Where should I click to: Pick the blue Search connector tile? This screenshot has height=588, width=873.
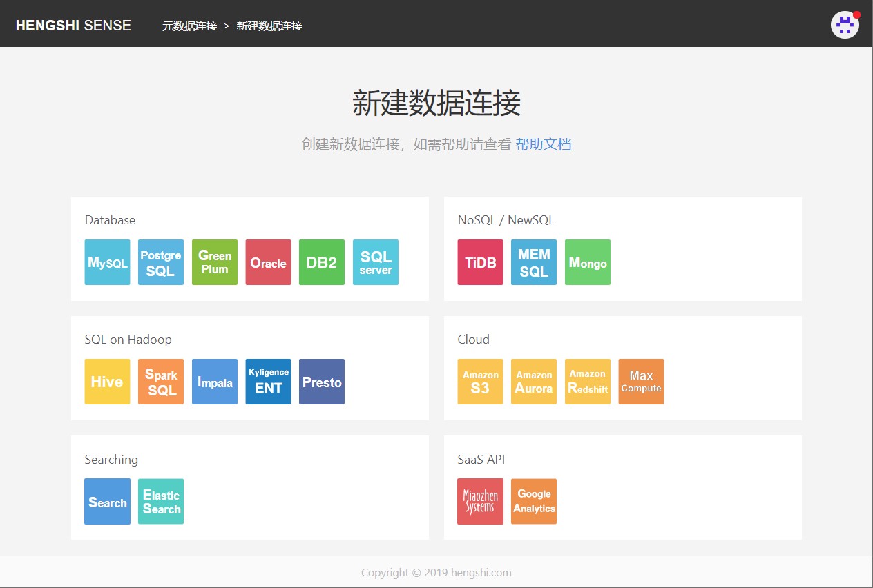[x=107, y=501]
